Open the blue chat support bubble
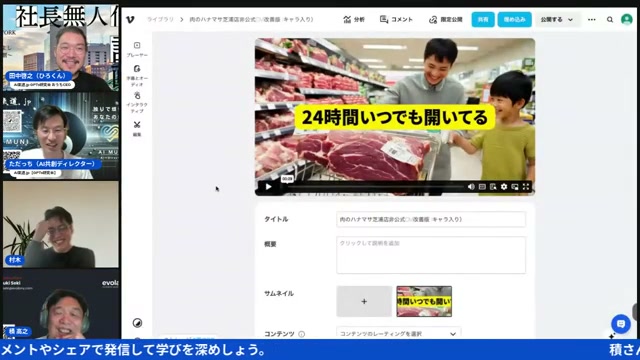The image size is (640, 360). (621, 324)
